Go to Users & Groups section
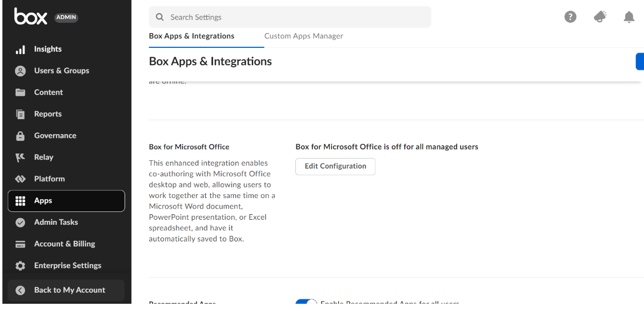Viewport: 644px width, 311px height. tap(66, 71)
